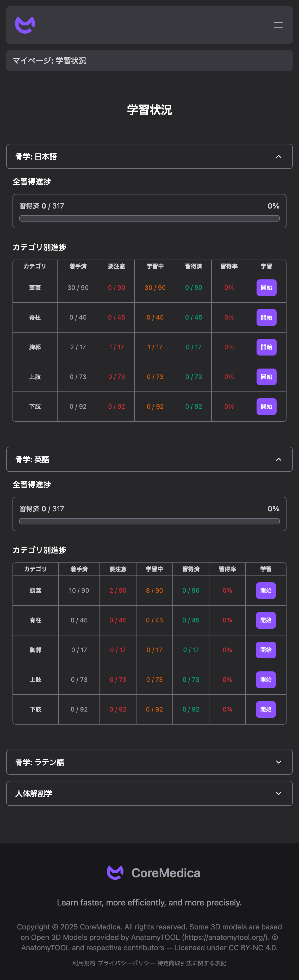Start 頭蓋 study in English table

pos(266,590)
